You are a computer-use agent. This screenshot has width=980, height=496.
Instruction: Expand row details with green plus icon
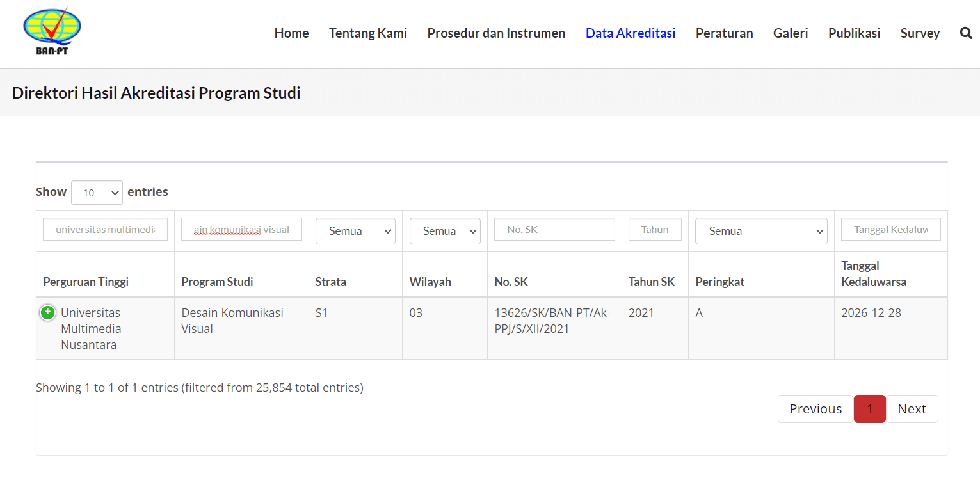pyautogui.click(x=47, y=313)
